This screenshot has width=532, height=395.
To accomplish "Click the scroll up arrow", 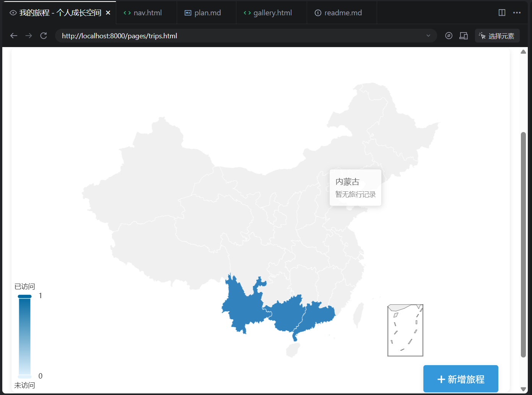I will tap(523, 52).
